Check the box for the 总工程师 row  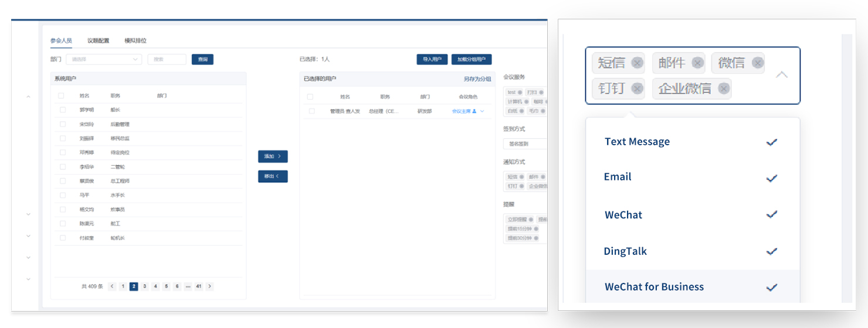[x=63, y=181]
